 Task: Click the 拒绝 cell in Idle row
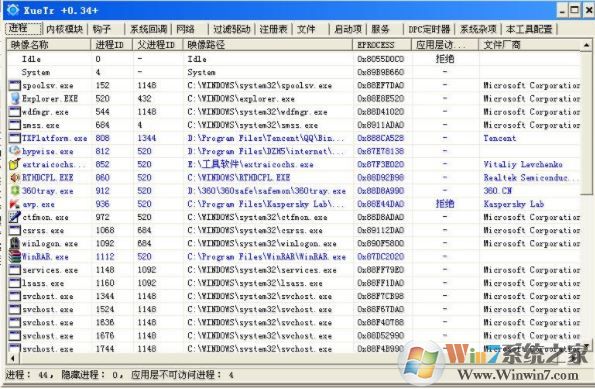(445, 59)
